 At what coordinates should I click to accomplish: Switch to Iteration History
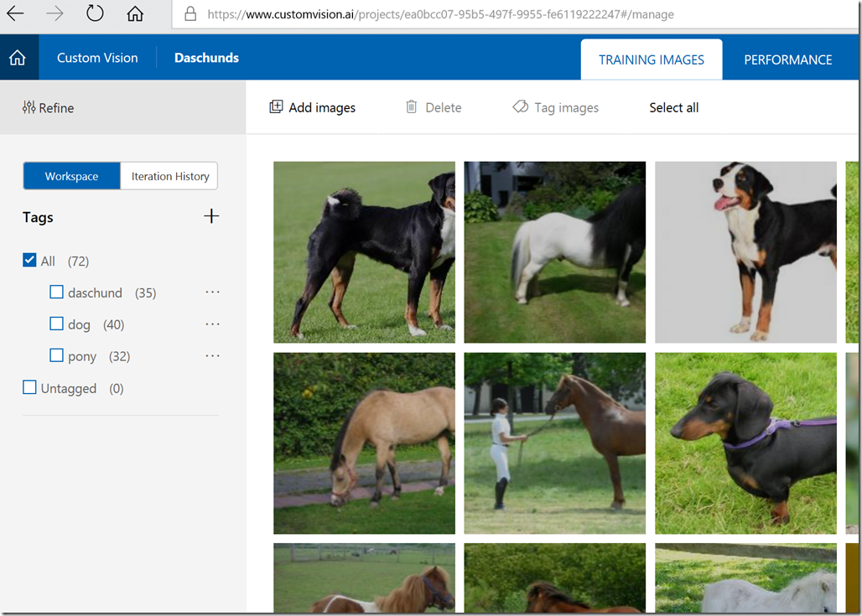pyautogui.click(x=170, y=176)
